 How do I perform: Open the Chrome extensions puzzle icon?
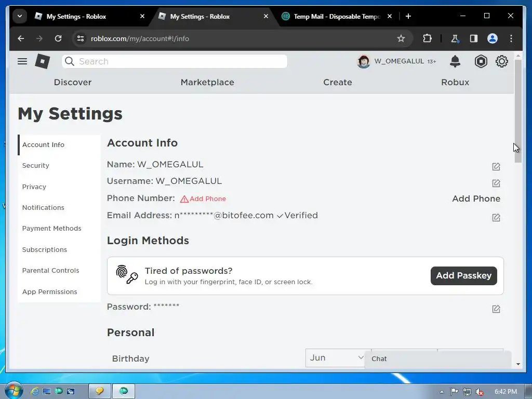tap(427, 38)
